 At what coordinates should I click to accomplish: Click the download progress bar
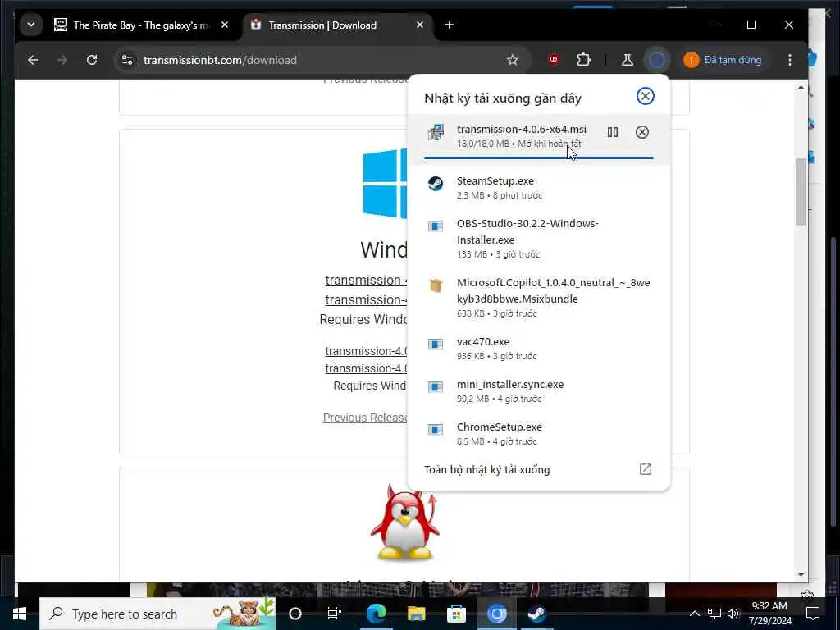[538, 158]
